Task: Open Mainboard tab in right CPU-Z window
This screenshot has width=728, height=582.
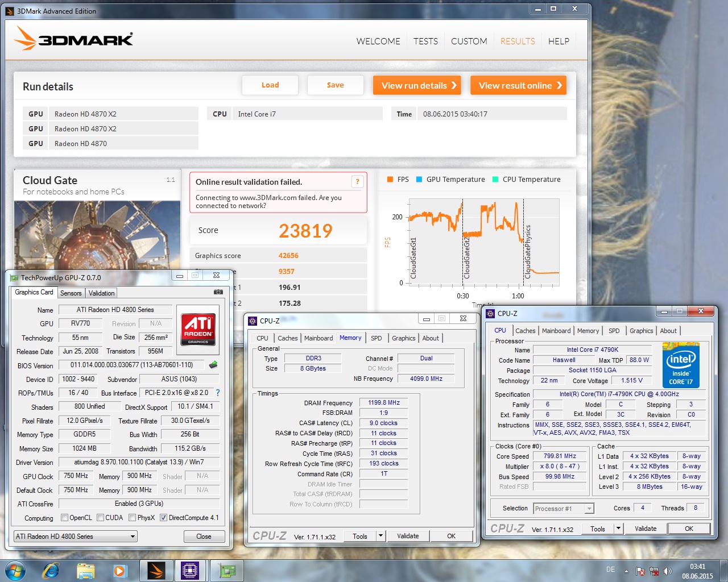Action: tap(556, 331)
